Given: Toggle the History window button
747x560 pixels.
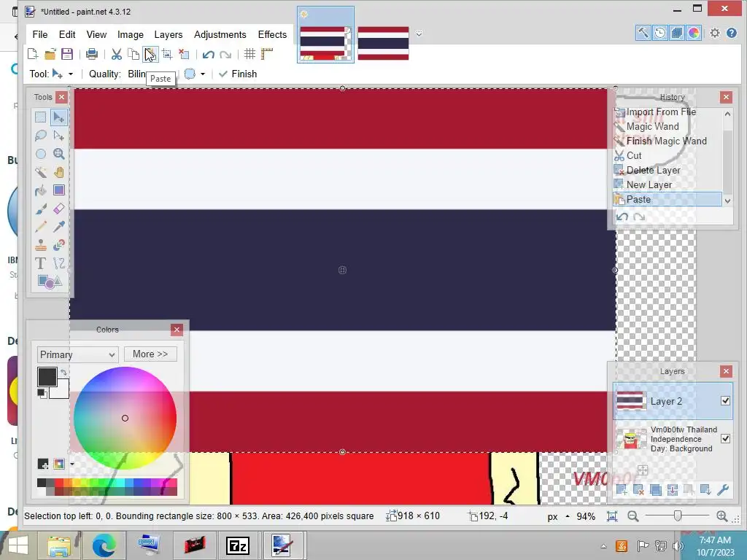Looking at the screenshot, I should pyautogui.click(x=659, y=33).
